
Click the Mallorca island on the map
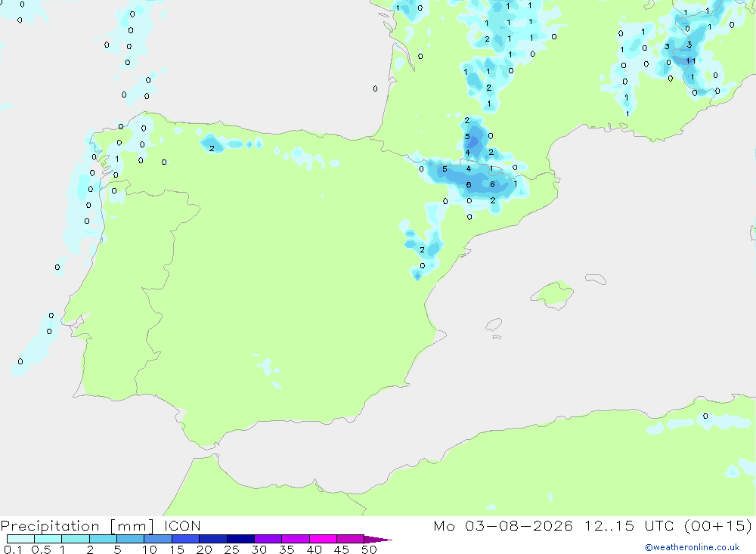pyautogui.click(x=553, y=294)
